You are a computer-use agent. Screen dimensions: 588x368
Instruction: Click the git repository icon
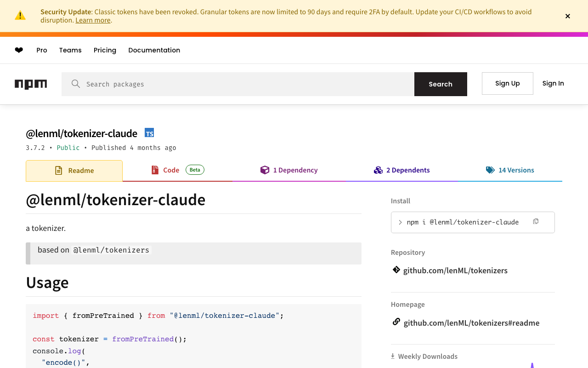pos(396,270)
